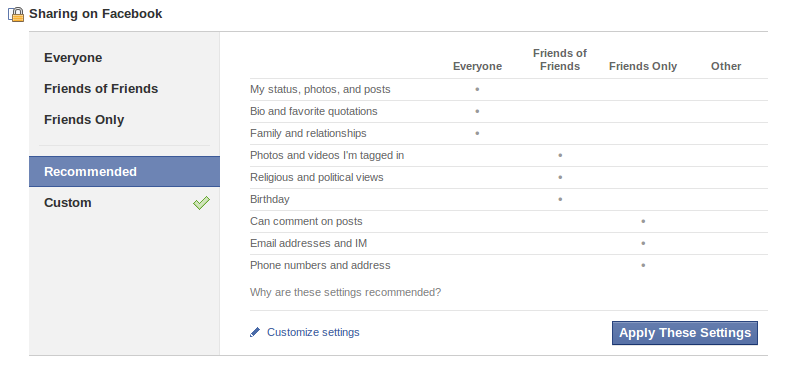Screen dimensions: 804x379
Task: Switch to the Recommended preset
Action: 125,172
